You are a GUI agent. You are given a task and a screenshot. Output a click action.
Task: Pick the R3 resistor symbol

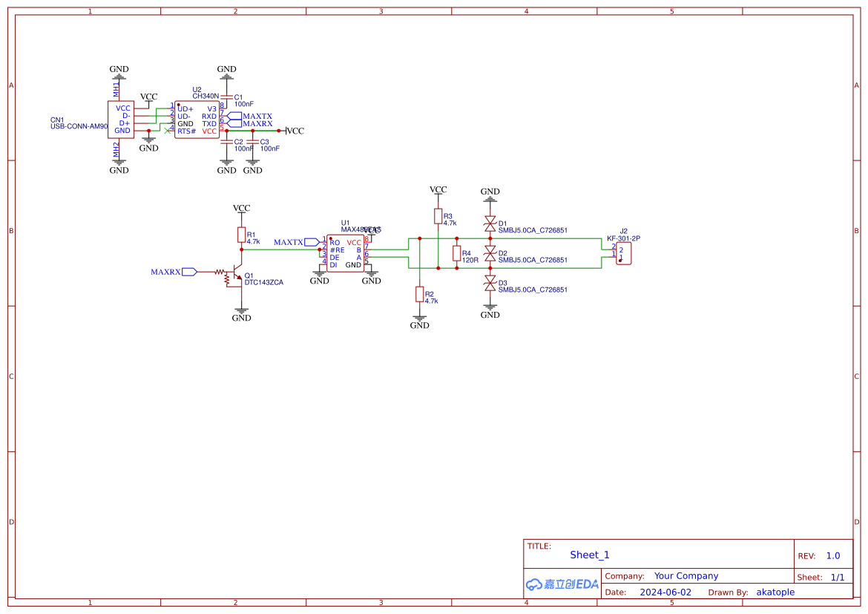pyautogui.click(x=438, y=216)
